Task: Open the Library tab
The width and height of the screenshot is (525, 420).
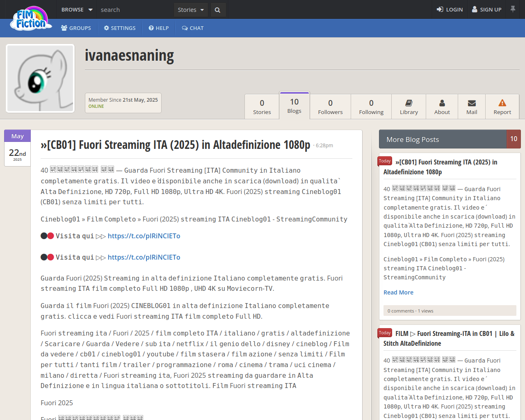Action: pos(409,107)
